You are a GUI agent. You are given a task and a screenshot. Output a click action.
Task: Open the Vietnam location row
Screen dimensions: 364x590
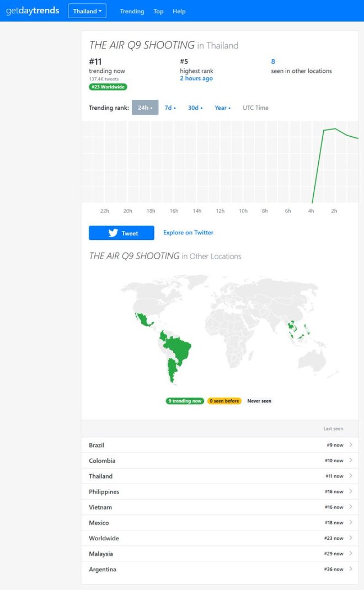220,507
